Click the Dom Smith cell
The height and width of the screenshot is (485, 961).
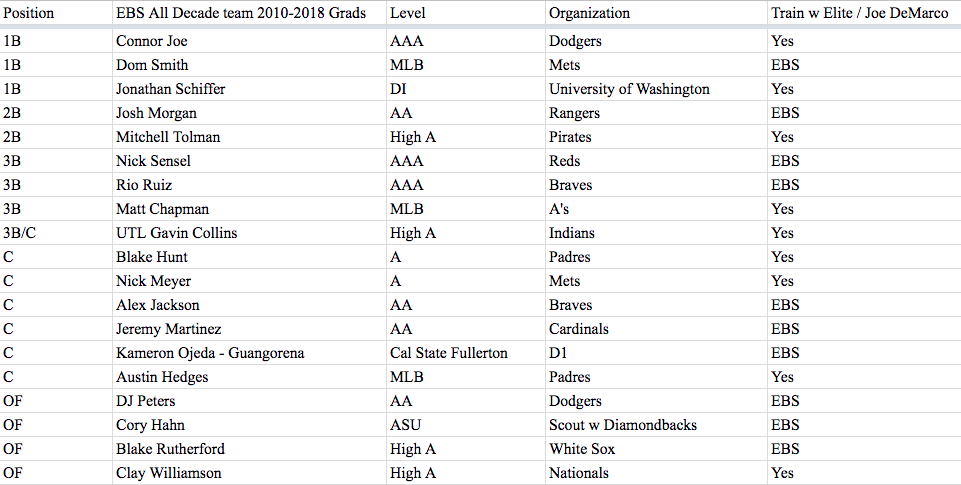coord(249,65)
